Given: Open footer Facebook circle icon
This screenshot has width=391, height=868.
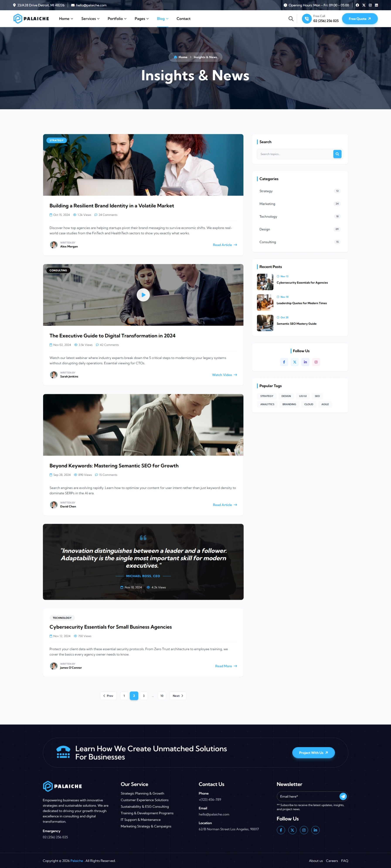Looking at the screenshot, I should (281, 830).
